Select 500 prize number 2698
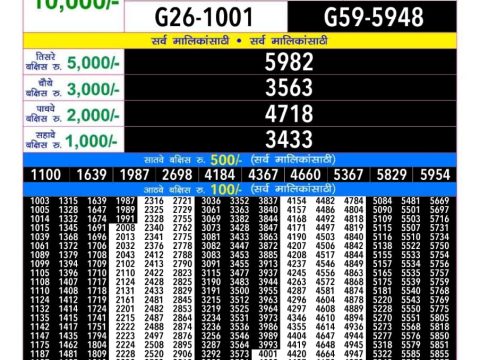Screen dimensions: 480x360 (177, 175)
